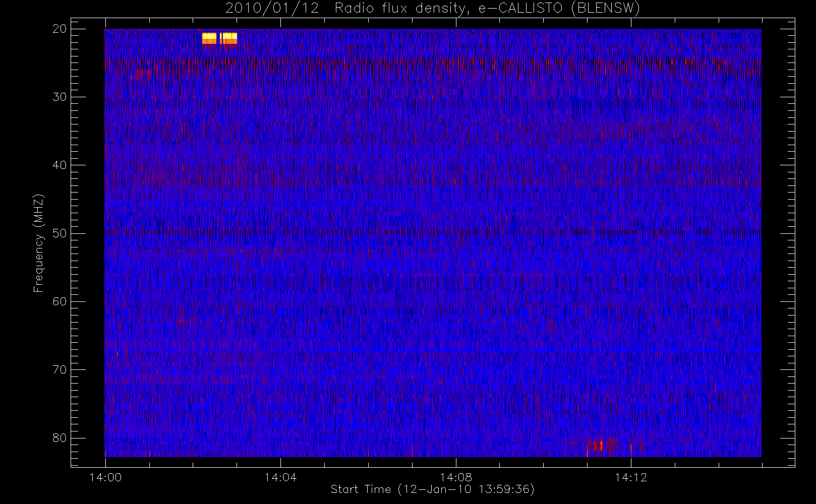The height and width of the screenshot is (504, 816).
Task: Click the 60 MHz frequency tick label
Action: coord(60,301)
